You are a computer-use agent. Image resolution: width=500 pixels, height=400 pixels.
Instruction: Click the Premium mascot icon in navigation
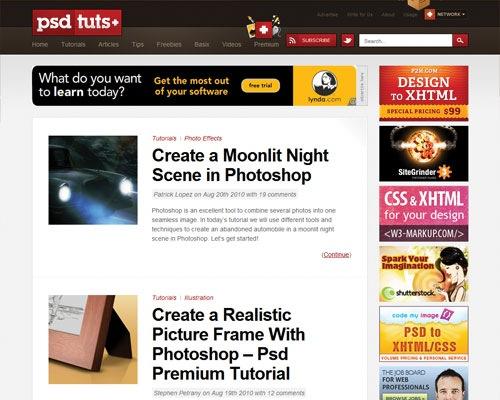point(263,27)
